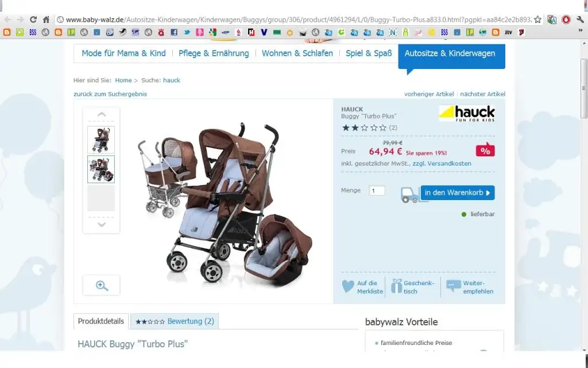Open the Autositze & Kinderwagen menu
Screen dimensions: 588x368
tap(450, 53)
